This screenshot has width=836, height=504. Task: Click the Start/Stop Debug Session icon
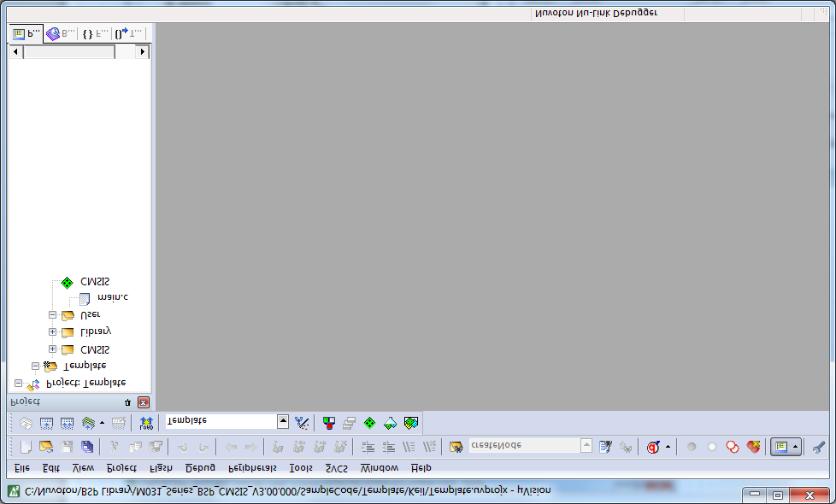[x=654, y=446]
